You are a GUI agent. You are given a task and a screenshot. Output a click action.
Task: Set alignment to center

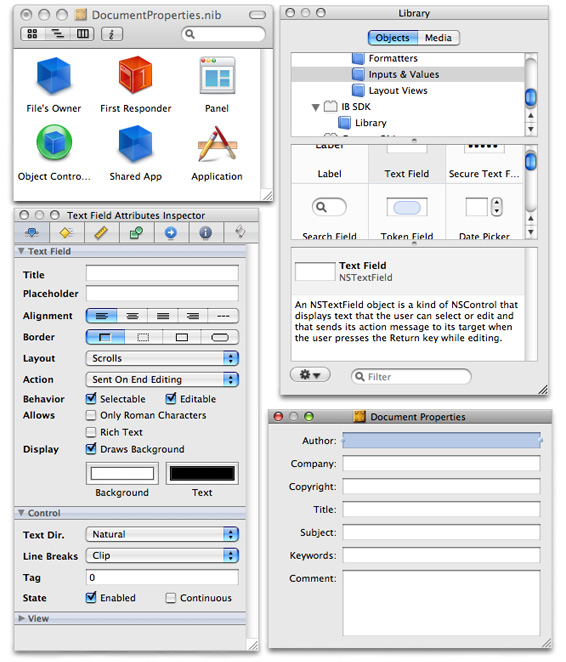132,316
